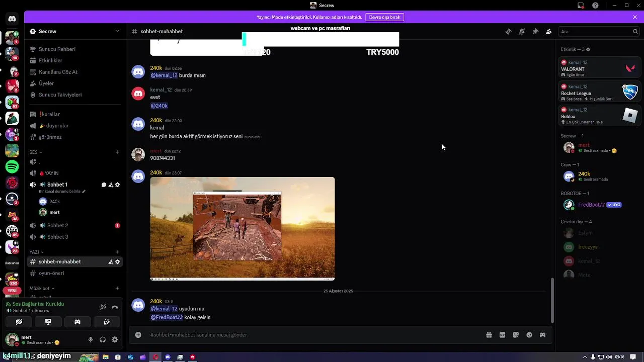Click the add attachment plus button
Viewport: 644px width, 362px height.
138,335
